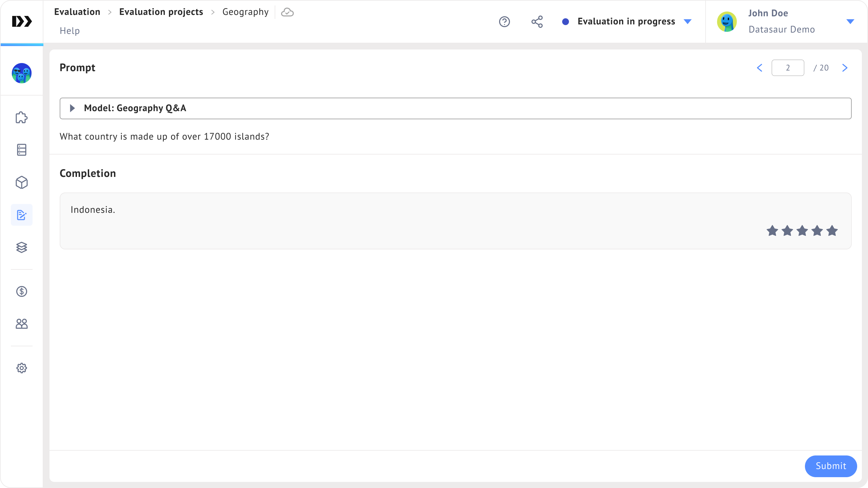Expand the Model: Geography Q&A section
Image resolution: width=868 pixels, height=488 pixels.
72,108
